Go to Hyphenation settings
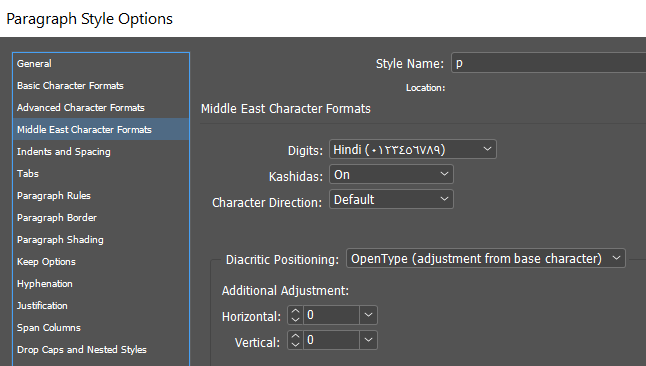This screenshot has width=646, height=366. pos(101,284)
